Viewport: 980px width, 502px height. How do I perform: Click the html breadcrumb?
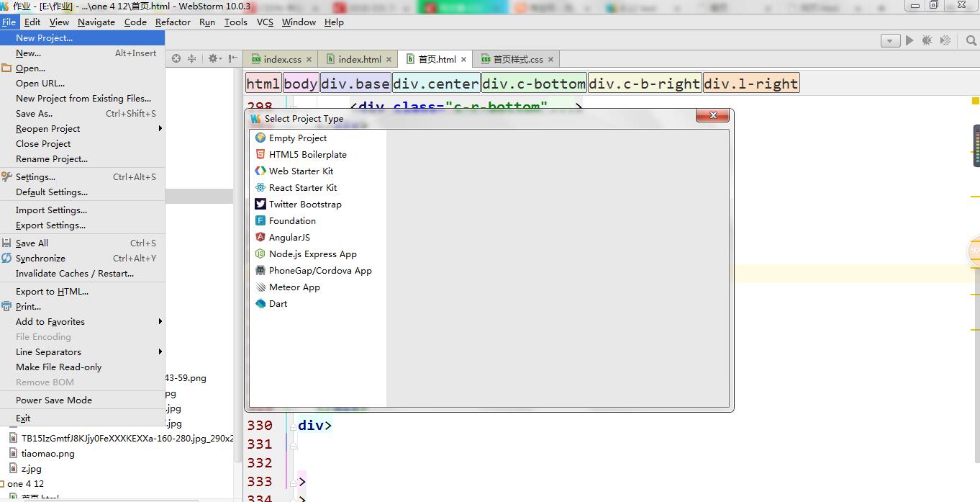point(263,84)
